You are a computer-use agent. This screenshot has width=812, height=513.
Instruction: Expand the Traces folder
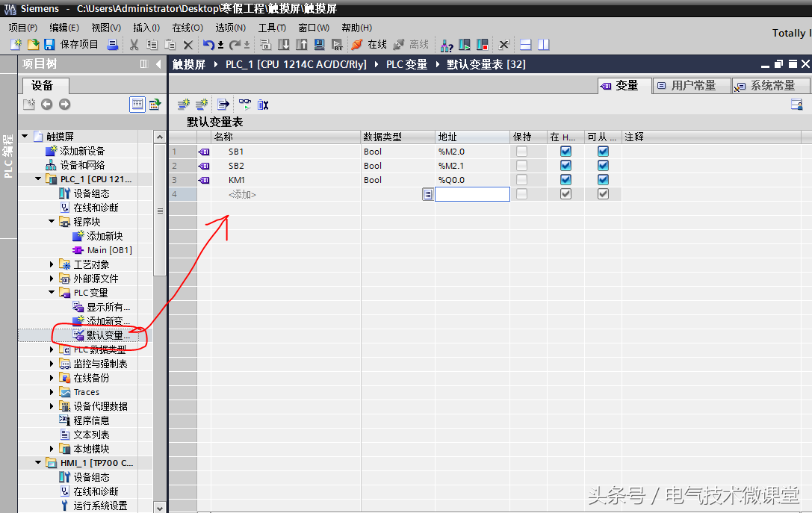tap(52, 392)
